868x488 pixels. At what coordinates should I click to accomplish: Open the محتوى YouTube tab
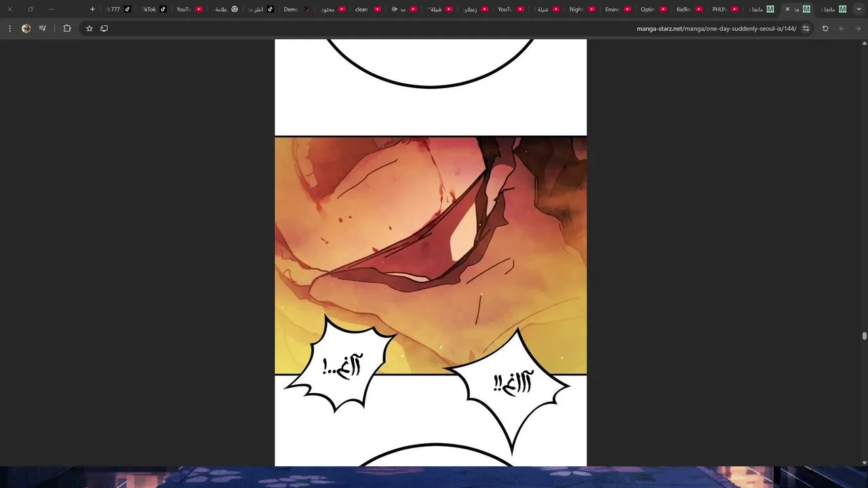tap(332, 9)
